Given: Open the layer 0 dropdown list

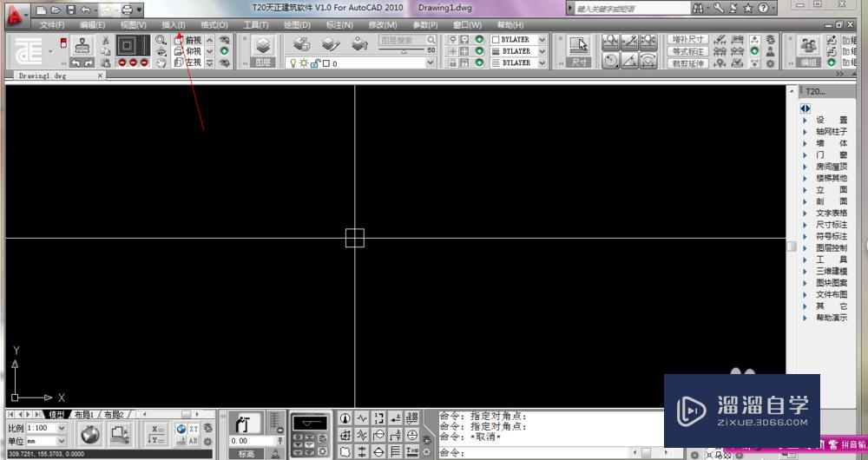Looking at the screenshot, I should 431,63.
